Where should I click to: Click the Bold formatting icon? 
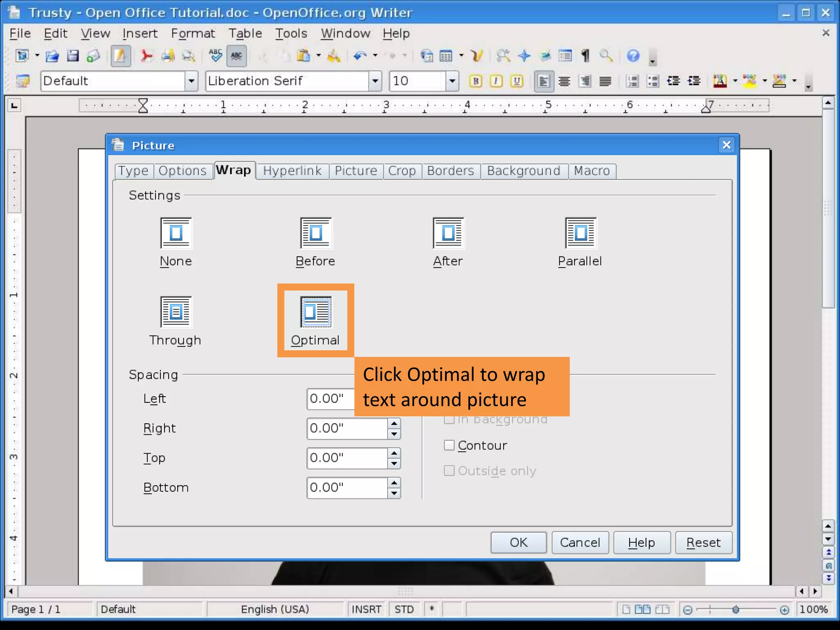476,81
